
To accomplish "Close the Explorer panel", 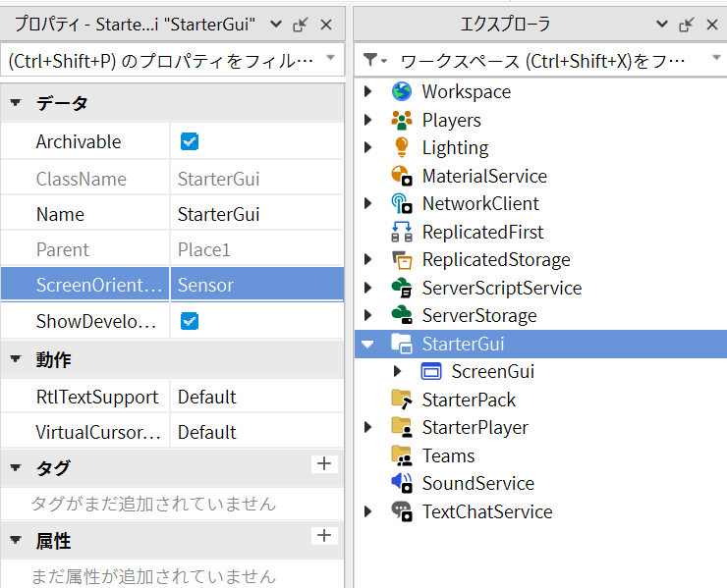I will [712, 25].
